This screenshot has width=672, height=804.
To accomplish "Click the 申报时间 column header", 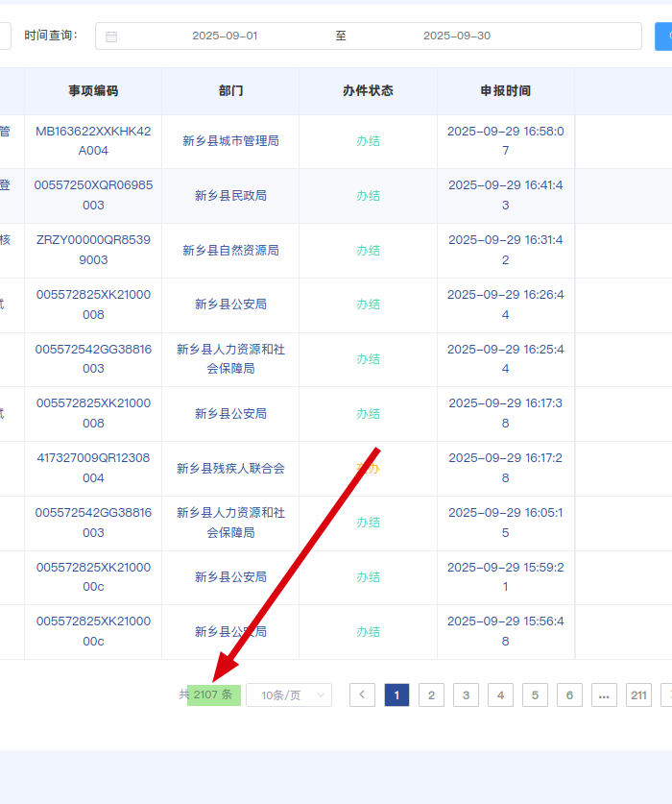I will point(505,91).
